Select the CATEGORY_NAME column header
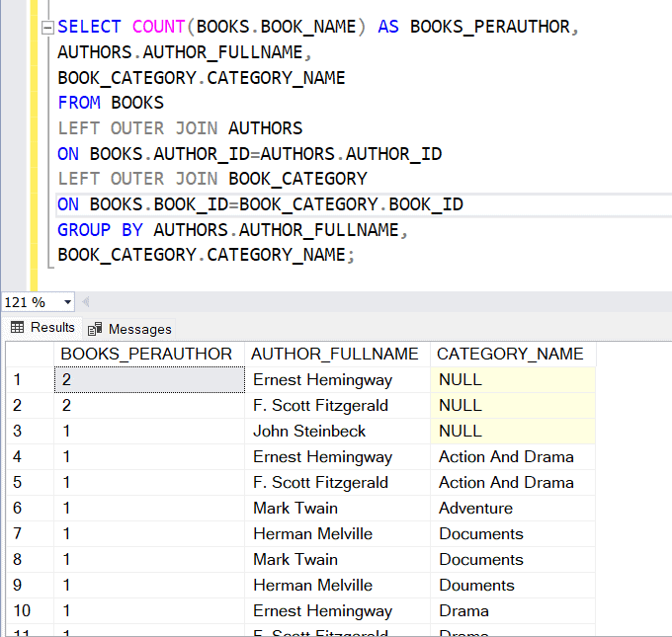 (x=513, y=354)
